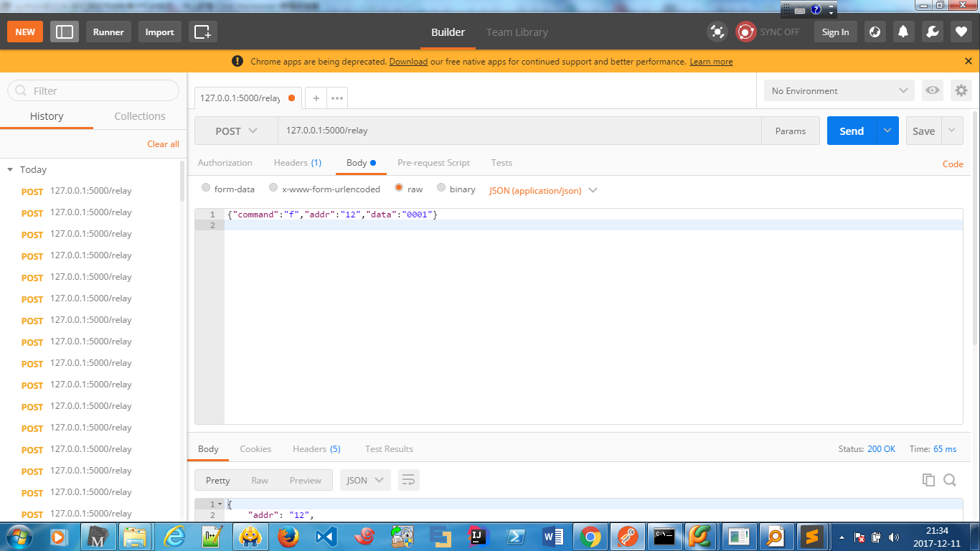Screen dimensions: 980x551
Task: Select the form-data body option
Action: [206, 188]
